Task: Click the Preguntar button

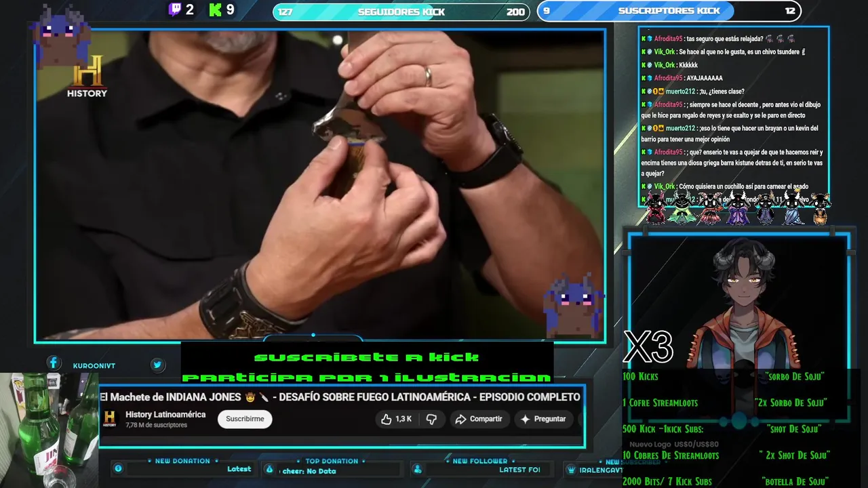Action: [543, 419]
